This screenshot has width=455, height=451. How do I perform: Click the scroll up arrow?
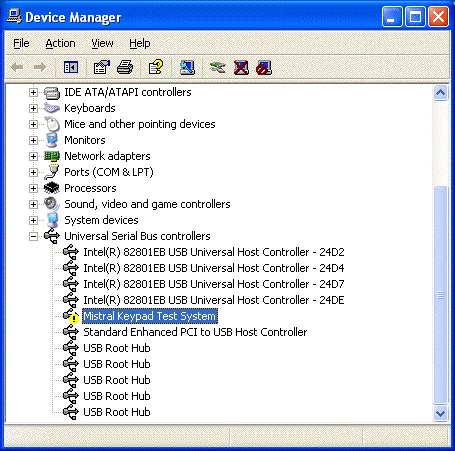[x=440, y=93]
